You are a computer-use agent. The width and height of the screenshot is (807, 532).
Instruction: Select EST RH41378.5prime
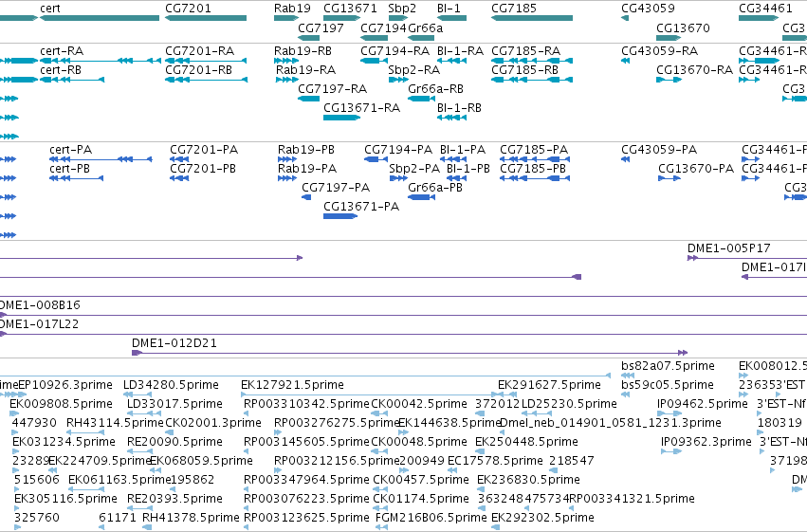click(x=191, y=518)
